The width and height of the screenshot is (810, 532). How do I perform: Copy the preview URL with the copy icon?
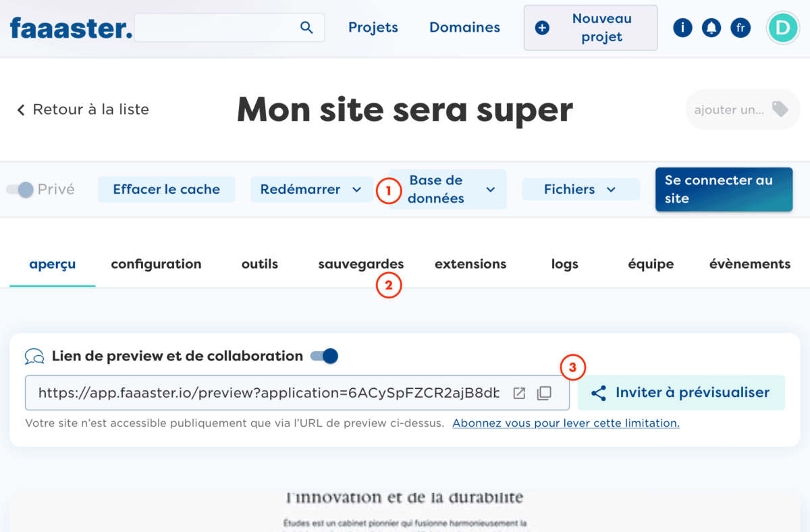[x=544, y=392]
